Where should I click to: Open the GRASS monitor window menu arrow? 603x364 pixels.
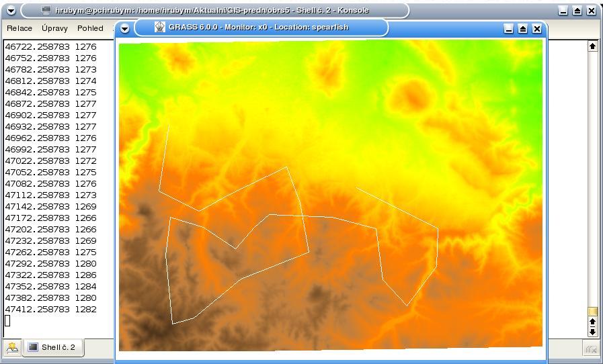[124, 28]
